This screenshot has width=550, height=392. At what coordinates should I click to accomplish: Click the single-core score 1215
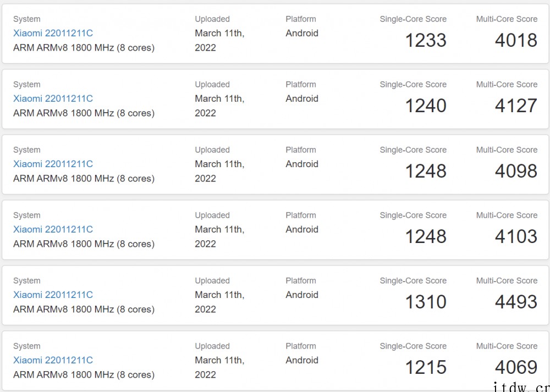tap(426, 367)
